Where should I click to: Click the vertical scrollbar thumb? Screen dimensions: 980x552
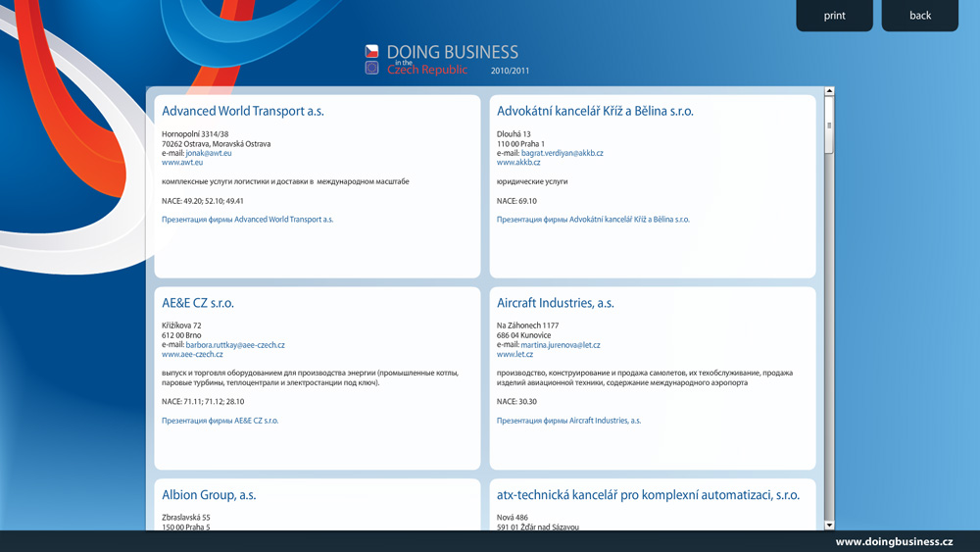coord(829,125)
